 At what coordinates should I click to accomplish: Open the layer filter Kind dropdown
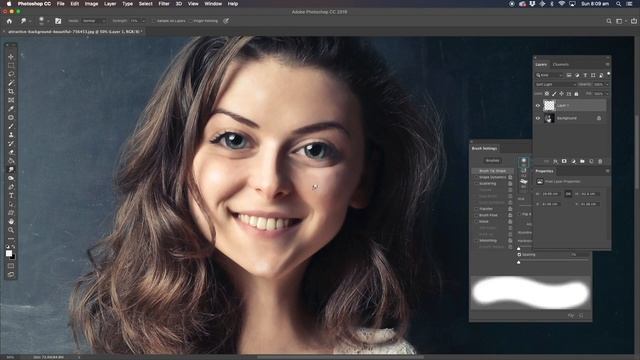coord(549,76)
